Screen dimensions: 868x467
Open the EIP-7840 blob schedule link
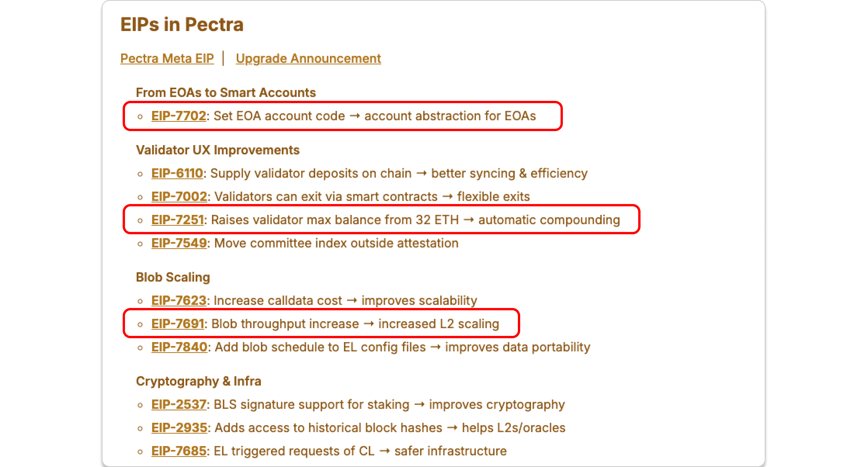[179, 347]
